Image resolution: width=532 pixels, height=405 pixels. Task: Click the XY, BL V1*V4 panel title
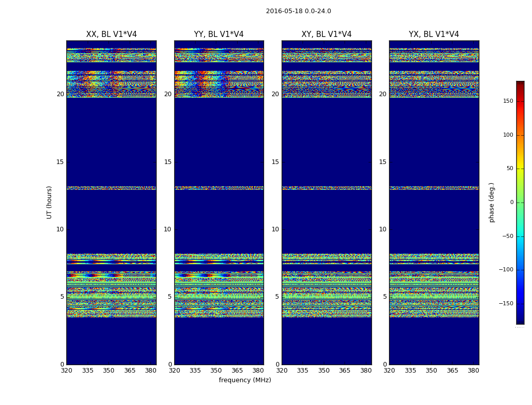coord(326,34)
